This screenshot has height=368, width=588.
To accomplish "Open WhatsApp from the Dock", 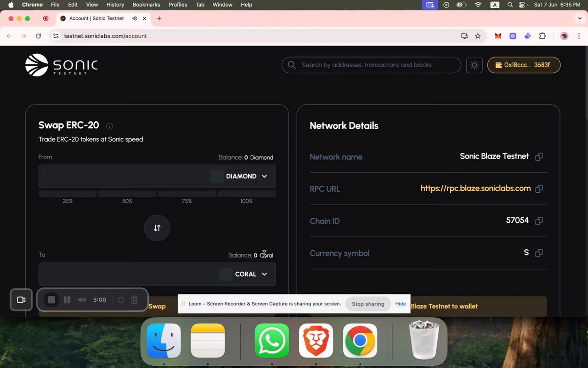I will [272, 341].
